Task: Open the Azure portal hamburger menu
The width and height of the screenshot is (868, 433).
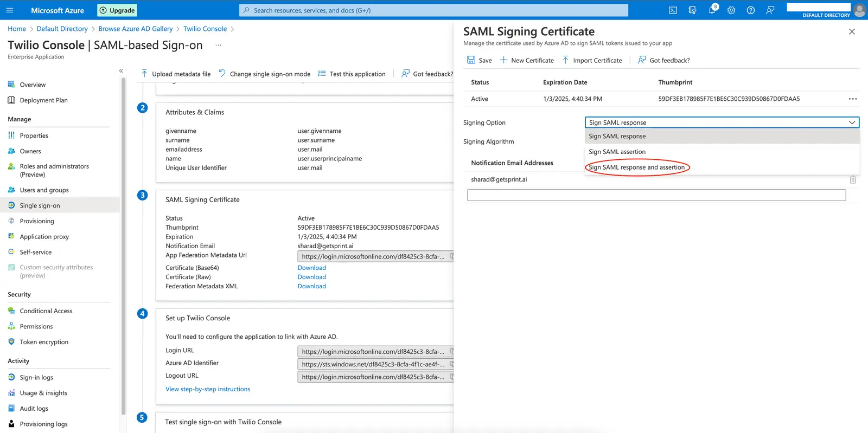Action: click(10, 10)
